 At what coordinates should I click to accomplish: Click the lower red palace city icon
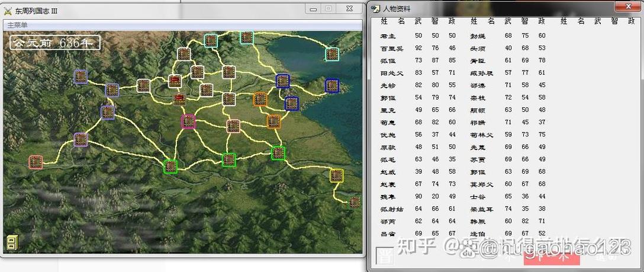pyautogui.click(x=179, y=99)
